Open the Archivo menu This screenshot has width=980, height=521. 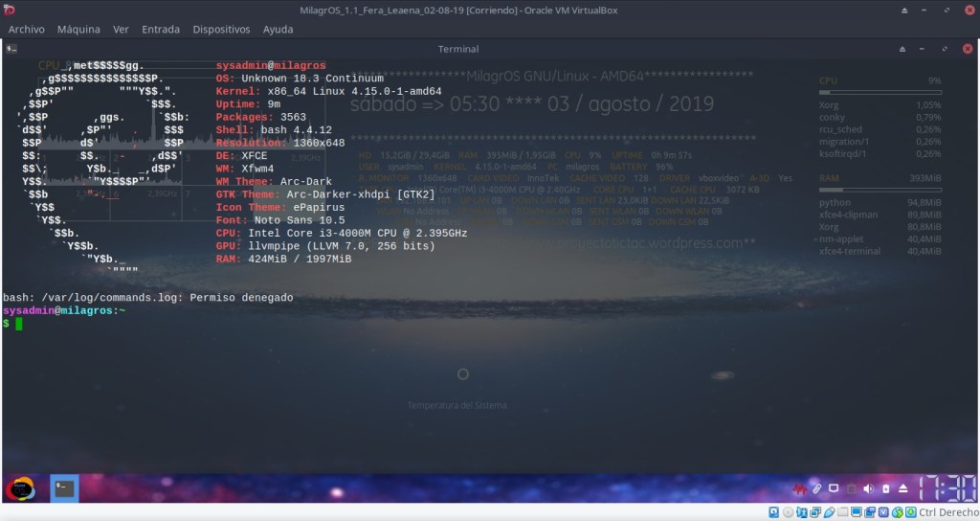coord(26,30)
